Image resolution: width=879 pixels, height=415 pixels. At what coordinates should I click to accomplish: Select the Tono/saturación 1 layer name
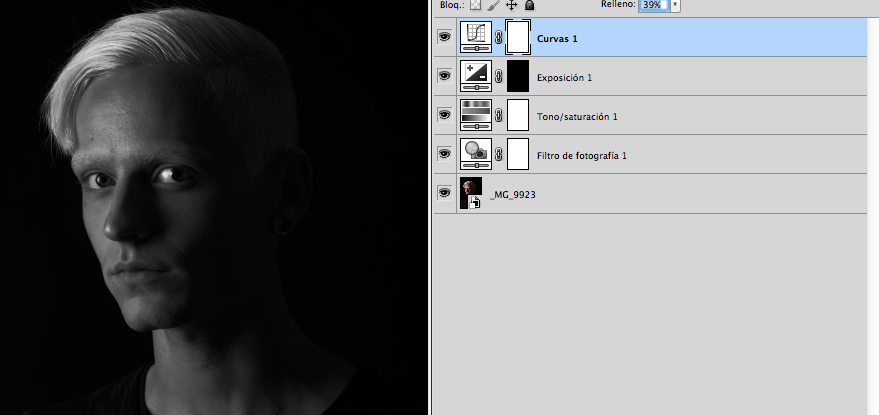tap(577, 117)
